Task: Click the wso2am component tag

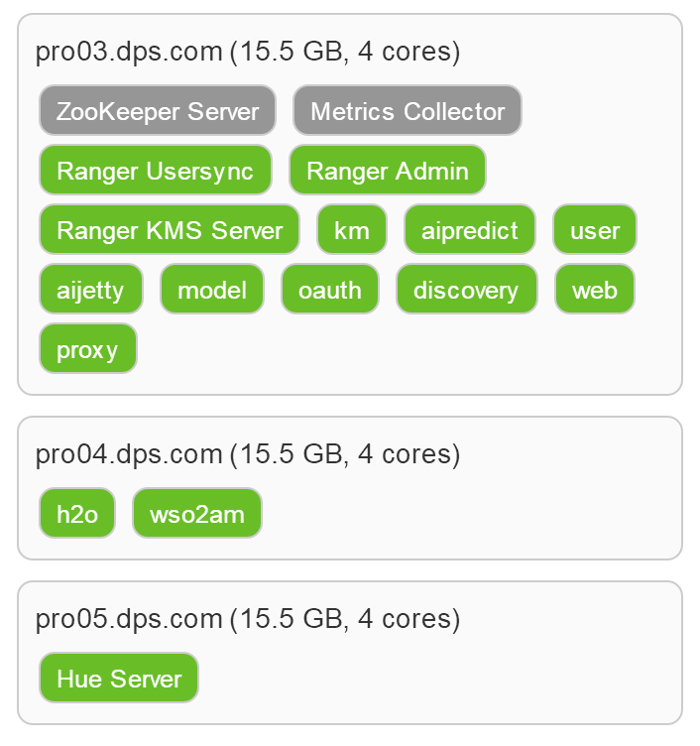Action: click(197, 513)
